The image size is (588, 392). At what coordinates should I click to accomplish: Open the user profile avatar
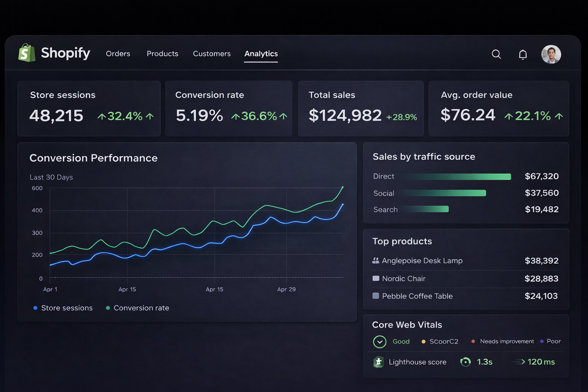551,54
